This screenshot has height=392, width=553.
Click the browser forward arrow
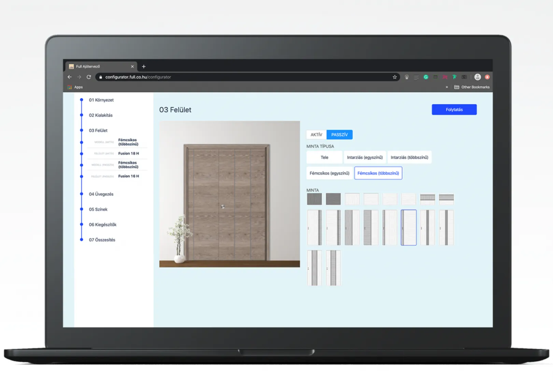(x=79, y=77)
